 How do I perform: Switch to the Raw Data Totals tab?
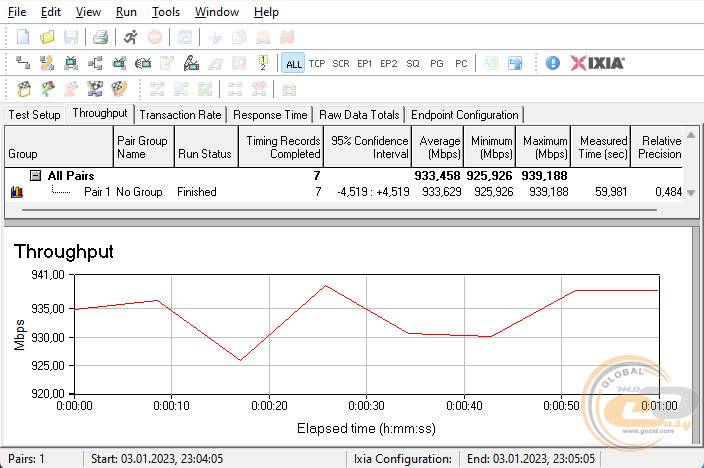tap(359, 115)
